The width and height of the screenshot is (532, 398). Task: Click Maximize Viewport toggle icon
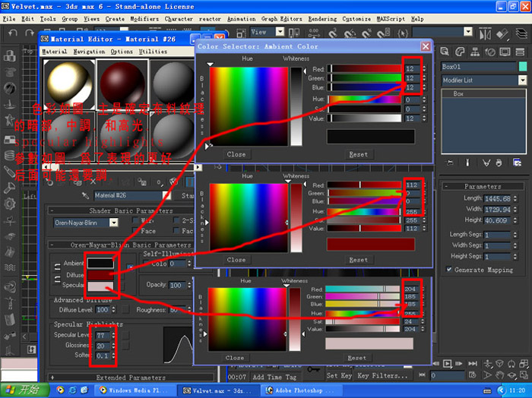pyautogui.click(x=523, y=375)
